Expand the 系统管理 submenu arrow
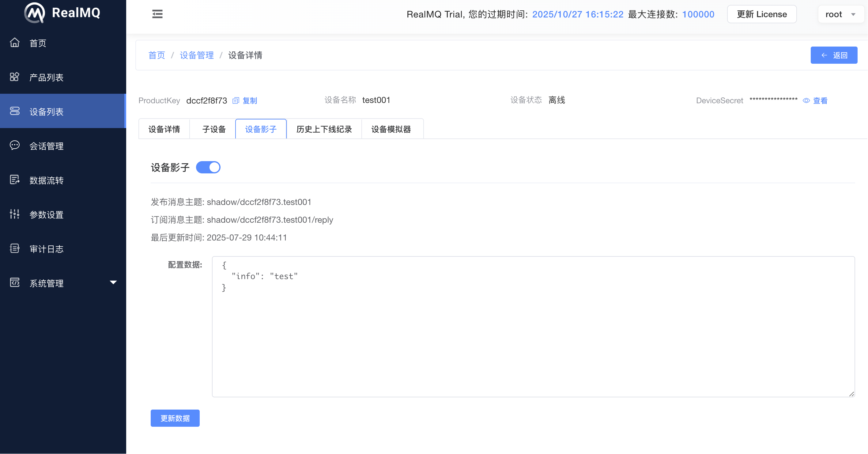 point(113,282)
